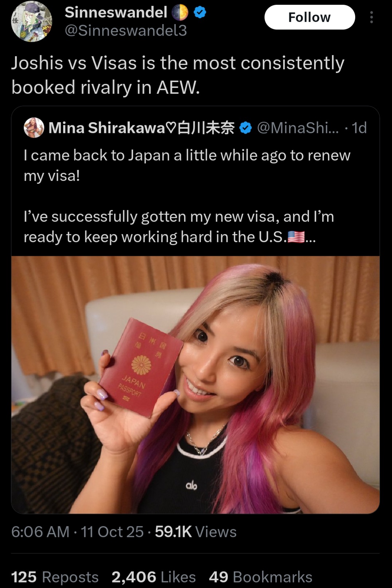Open the 6:06 AM · 11 Oct 25 timestamp

click(x=77, y=532)
